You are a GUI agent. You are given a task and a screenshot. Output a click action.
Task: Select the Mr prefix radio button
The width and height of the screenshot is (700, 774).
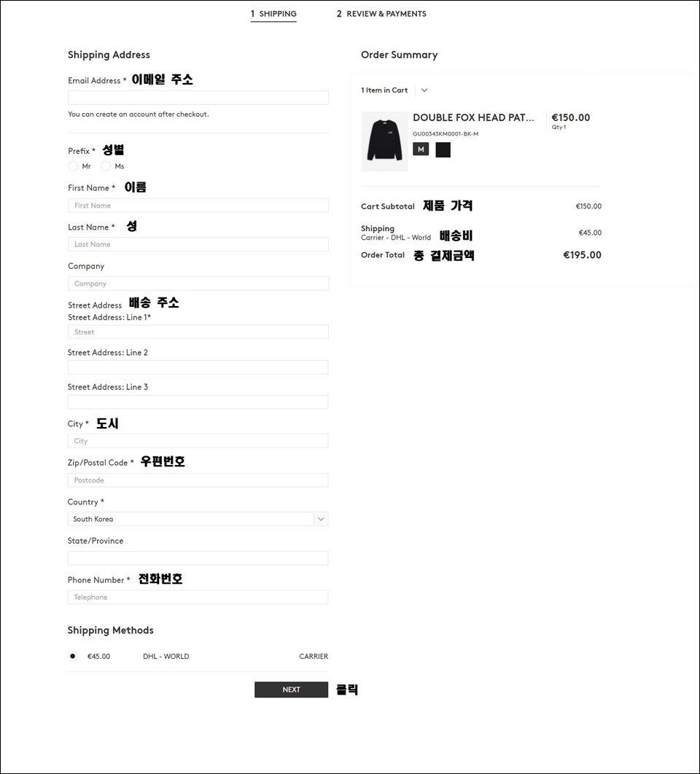(x=73, y=166)
